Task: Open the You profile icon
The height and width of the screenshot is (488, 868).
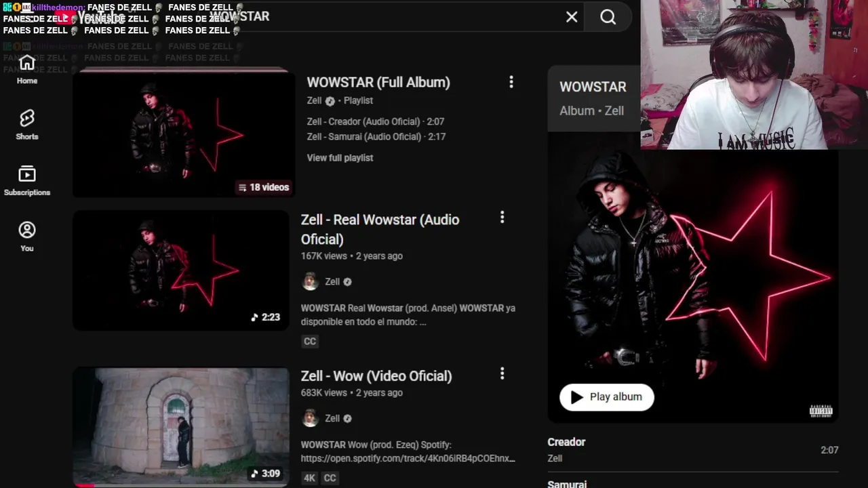Action: tap(27, 237)
